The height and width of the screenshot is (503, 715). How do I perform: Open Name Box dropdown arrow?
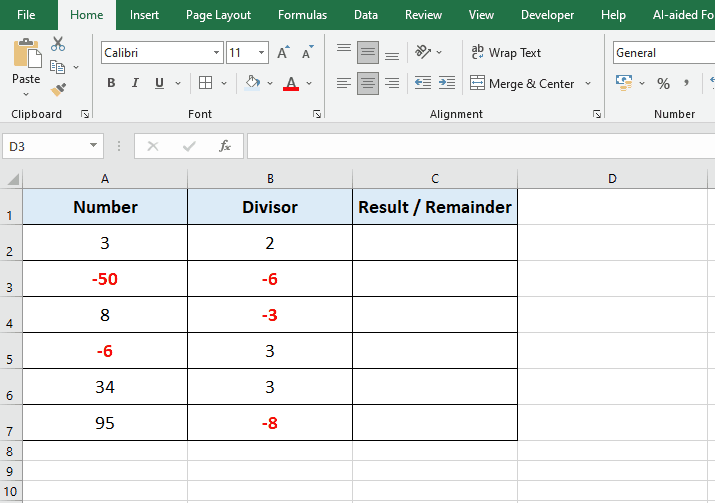pyautogui.click(x=93, y=145)
